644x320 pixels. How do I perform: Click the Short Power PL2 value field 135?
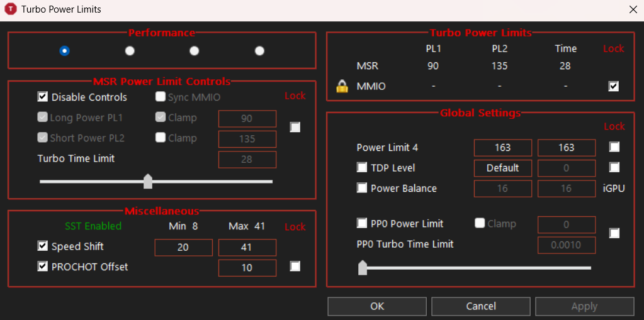pyautogui.click(x=247, y=139)
